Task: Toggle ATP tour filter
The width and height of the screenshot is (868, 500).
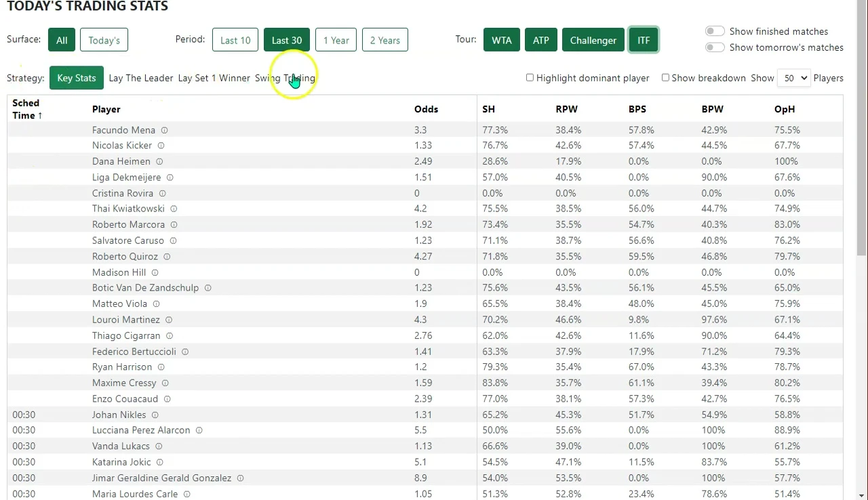Action: tap(541, 40)
